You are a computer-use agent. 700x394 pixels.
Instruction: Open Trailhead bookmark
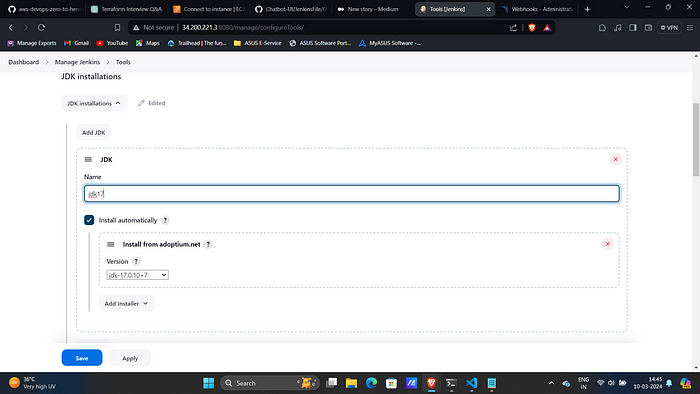point(197,43)
